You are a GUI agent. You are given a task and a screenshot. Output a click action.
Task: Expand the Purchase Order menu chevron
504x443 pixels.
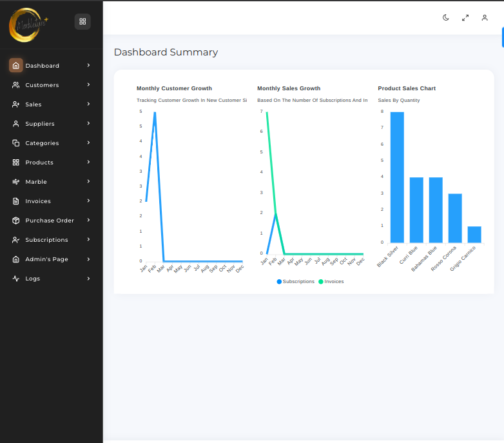(x=88, y=220)
